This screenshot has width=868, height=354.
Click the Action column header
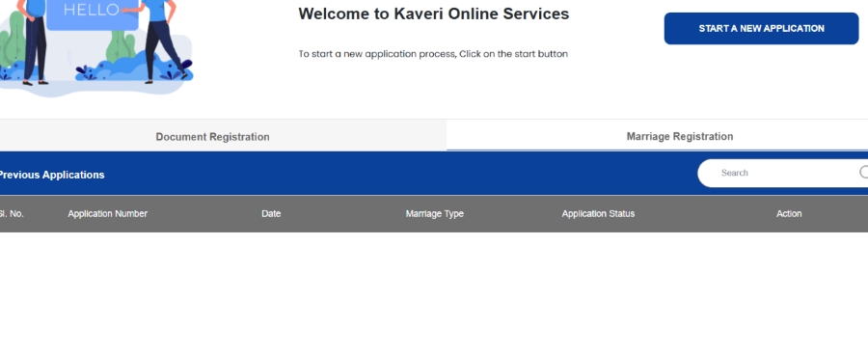[x=789, y=213]
